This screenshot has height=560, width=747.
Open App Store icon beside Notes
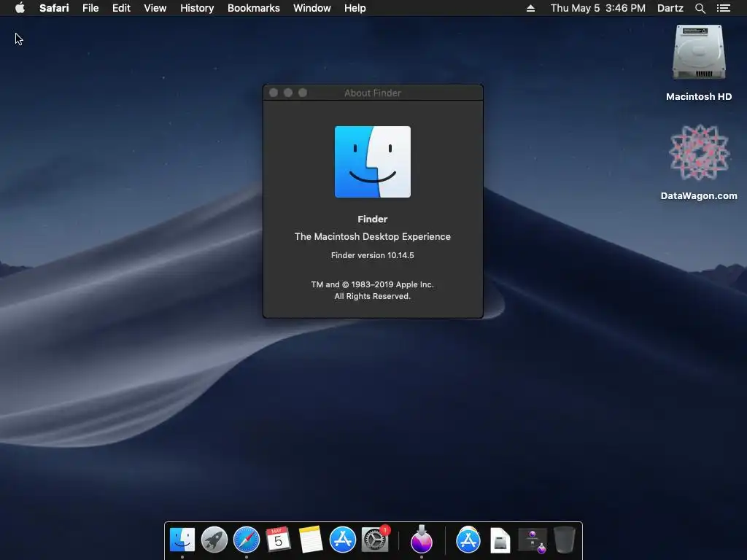click(343, 540)
